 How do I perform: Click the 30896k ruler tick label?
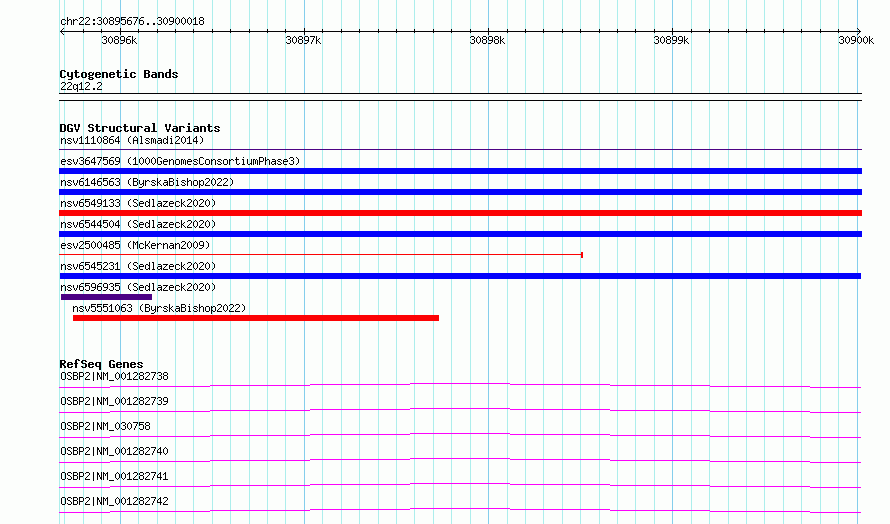pyautogui.click(x=119, y=40)
